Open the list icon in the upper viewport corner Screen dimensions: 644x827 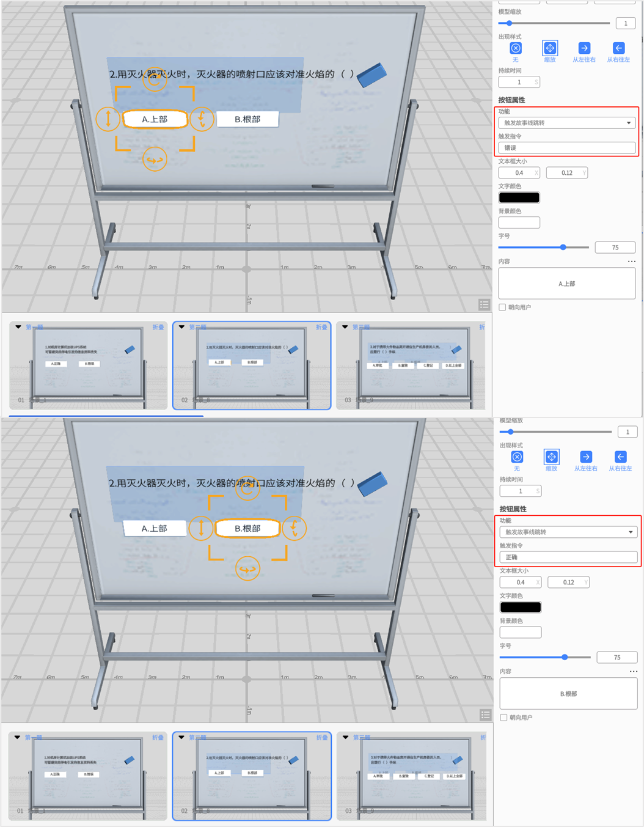(x=485, y=304)
